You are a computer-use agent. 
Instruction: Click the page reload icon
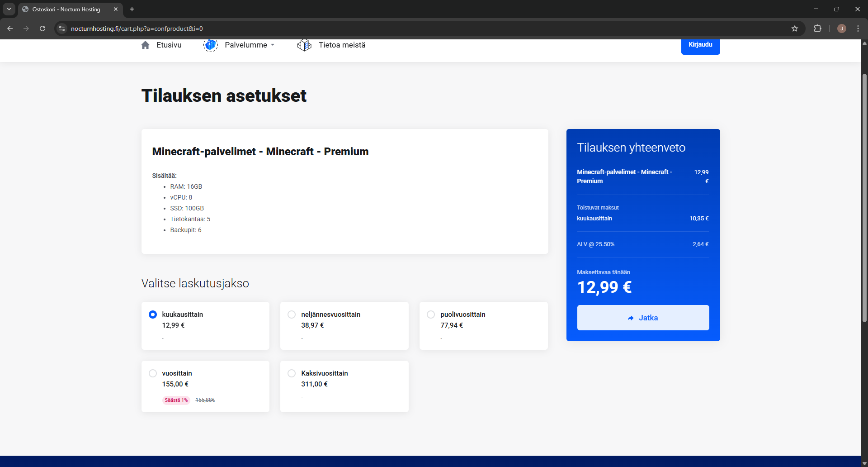click(42, 29)
